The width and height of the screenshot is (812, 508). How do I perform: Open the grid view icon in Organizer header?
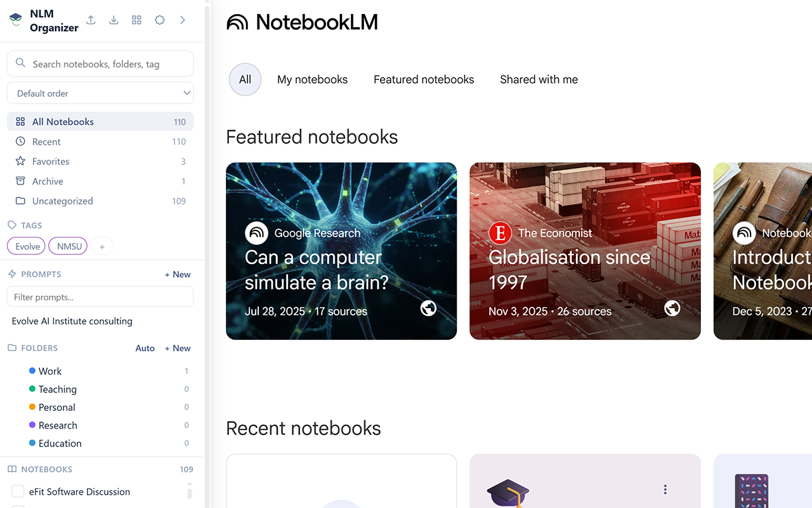point(136,20)
